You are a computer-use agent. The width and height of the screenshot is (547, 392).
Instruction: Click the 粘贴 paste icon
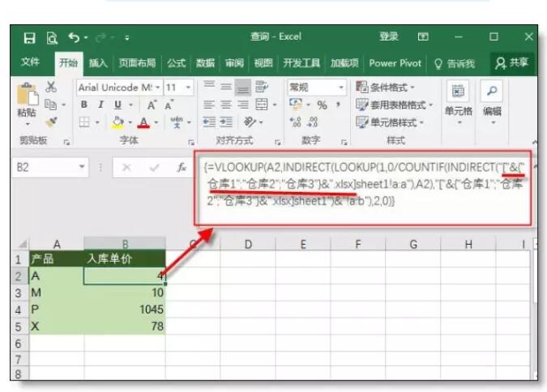pos(27,94)
